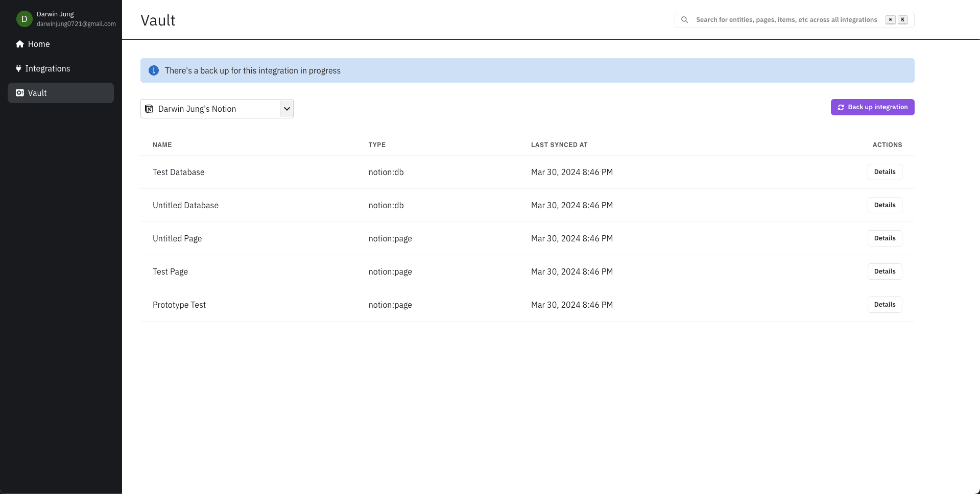
Task: Open Details for Test Database
Action: pyautogui.click(x=885, y=172)
